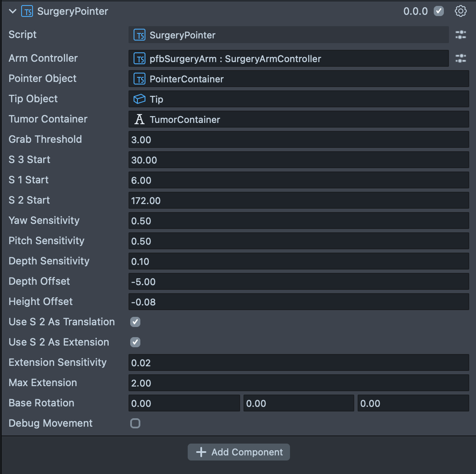Edit the Depth Sensitivity value 0.10
The width and height of the screenshot is (476, 474).
(x=299, y=261)
